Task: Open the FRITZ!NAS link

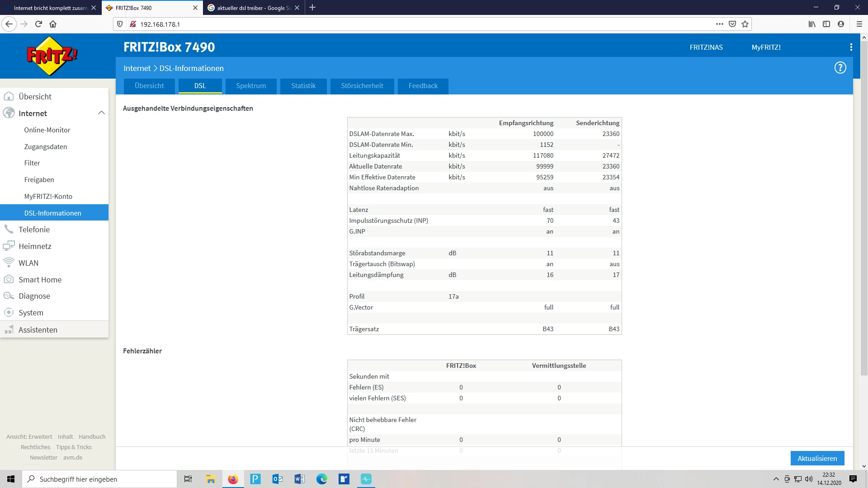Action: click(x=706, y=47)
